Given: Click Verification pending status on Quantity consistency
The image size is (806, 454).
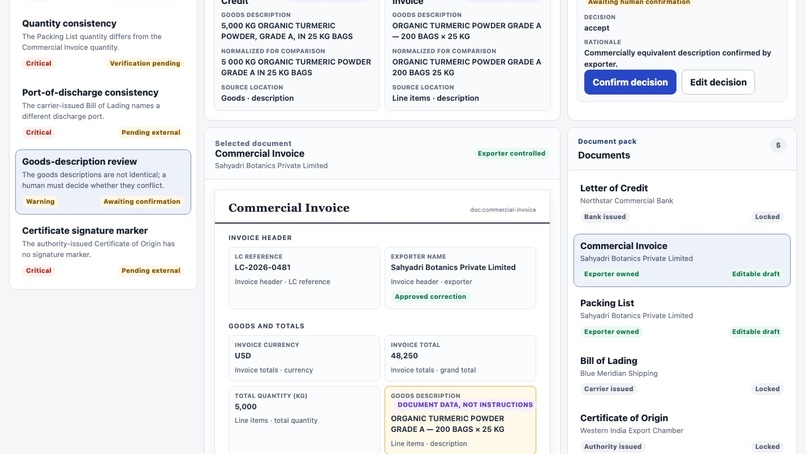Looking at the screenshot, I should [x=145, y=63].
